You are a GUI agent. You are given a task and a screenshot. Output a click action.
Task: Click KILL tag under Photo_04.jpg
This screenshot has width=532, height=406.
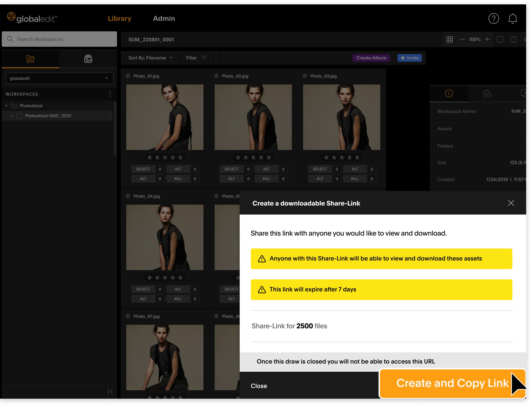[178, 299]
